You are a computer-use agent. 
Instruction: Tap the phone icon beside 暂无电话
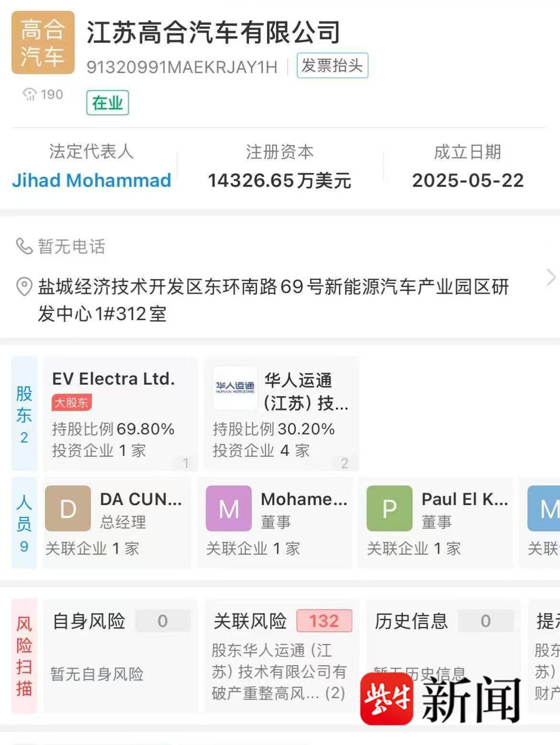click(24, 246)
